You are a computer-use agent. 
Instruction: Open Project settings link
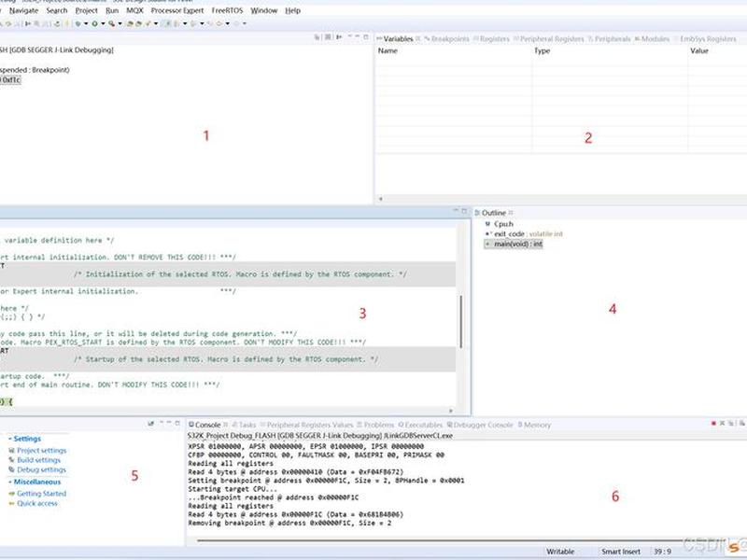coord(41,450)
